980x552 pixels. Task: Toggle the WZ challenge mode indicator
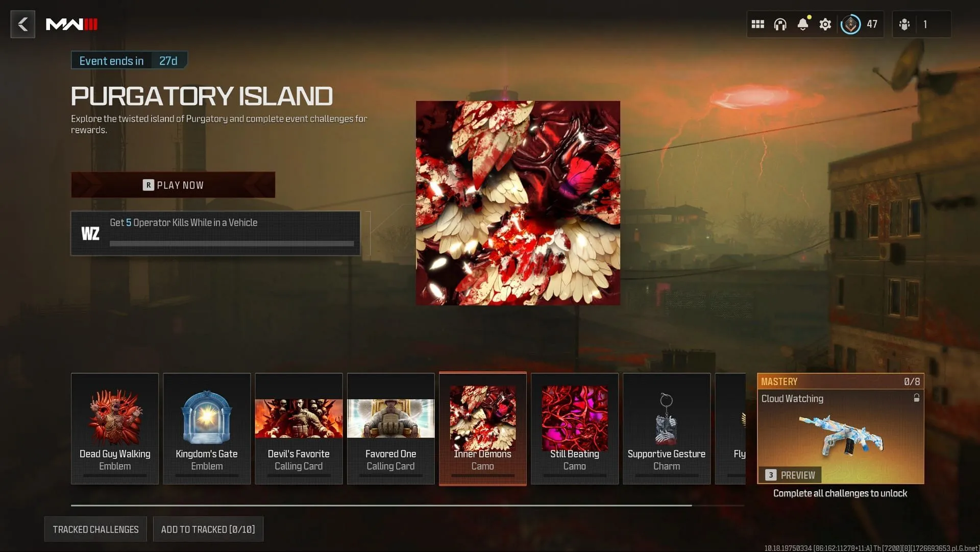90,232
